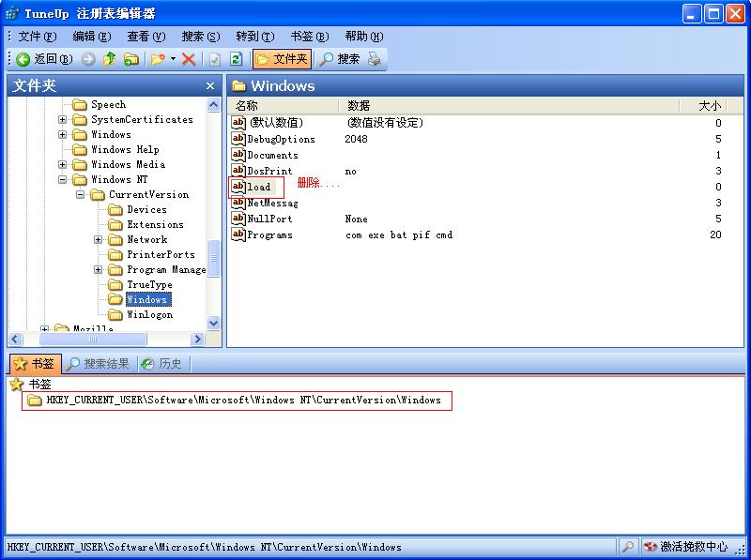
Task: Expand the Network tree node
Action: click(x=99, y=239)
